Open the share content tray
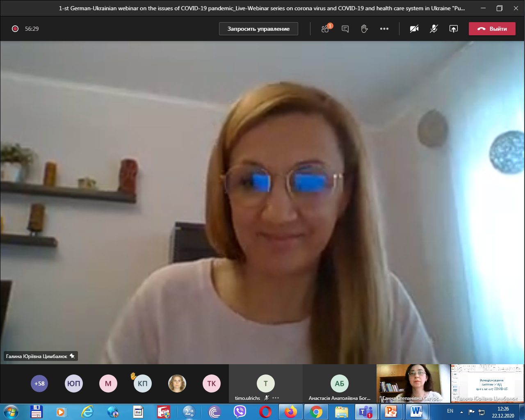The height and width of the screenshot is (420, 525). (x=453, y=29)
